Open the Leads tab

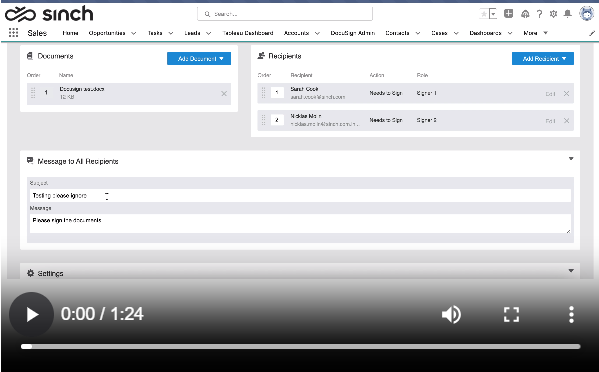pos(193,33)
